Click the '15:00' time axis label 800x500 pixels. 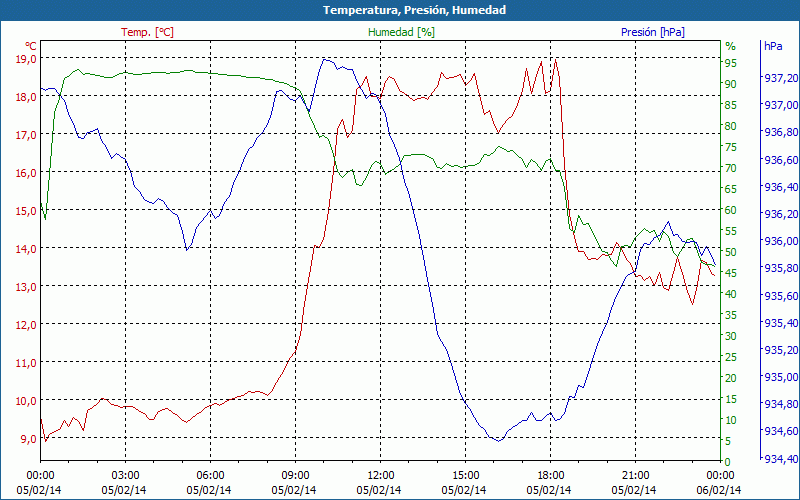click(x=465, y=476)
